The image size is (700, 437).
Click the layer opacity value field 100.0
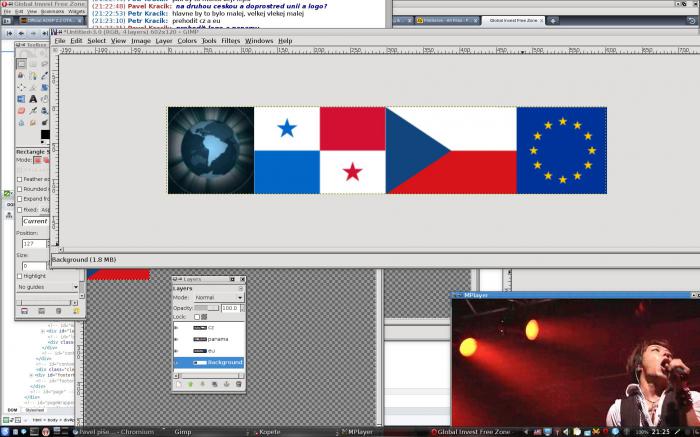[x=230, y=308]
